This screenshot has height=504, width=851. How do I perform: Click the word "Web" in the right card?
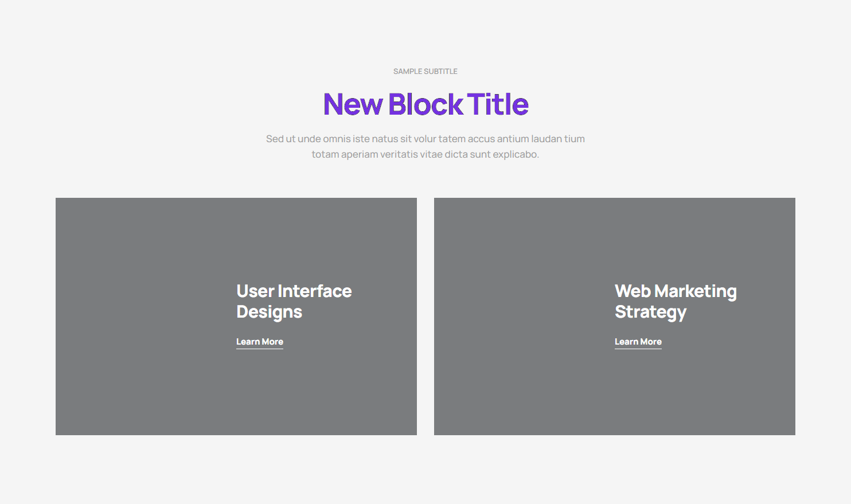click(x=633, y=291)
